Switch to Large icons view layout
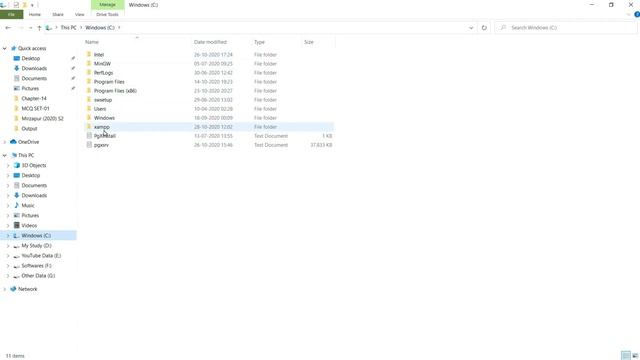Viewport: 640px width, 360px height. coord(635,356)
